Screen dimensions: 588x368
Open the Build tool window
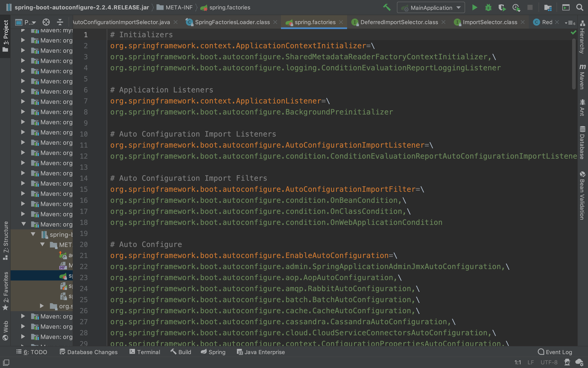pos(181,352)
